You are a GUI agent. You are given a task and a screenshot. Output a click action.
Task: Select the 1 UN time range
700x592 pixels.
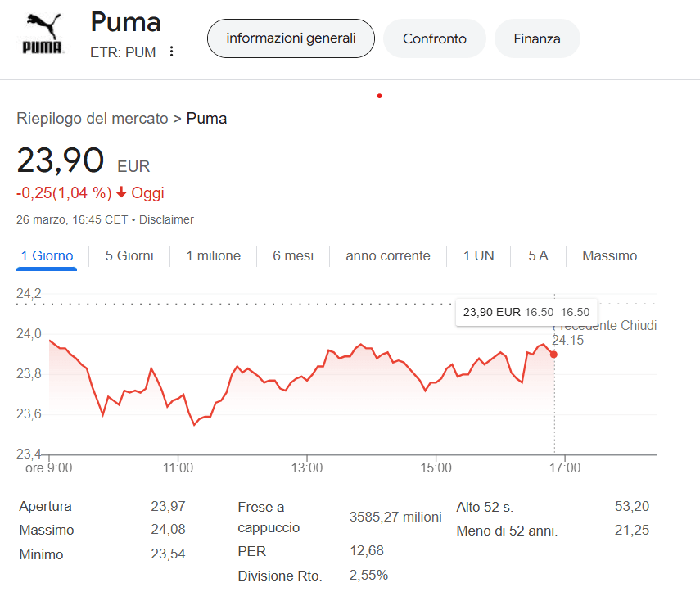tap(477, 255)
